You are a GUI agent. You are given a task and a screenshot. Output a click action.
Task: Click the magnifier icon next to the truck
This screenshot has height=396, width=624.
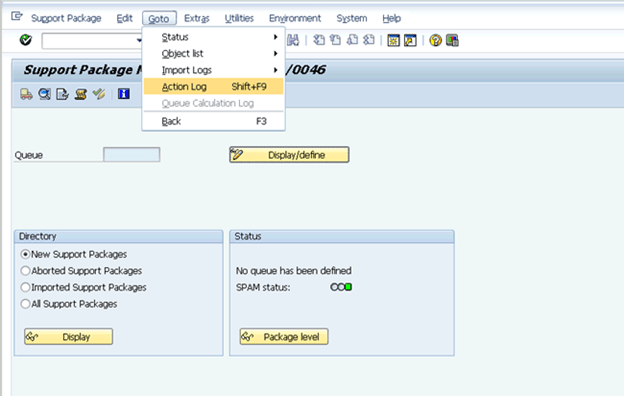44,94
